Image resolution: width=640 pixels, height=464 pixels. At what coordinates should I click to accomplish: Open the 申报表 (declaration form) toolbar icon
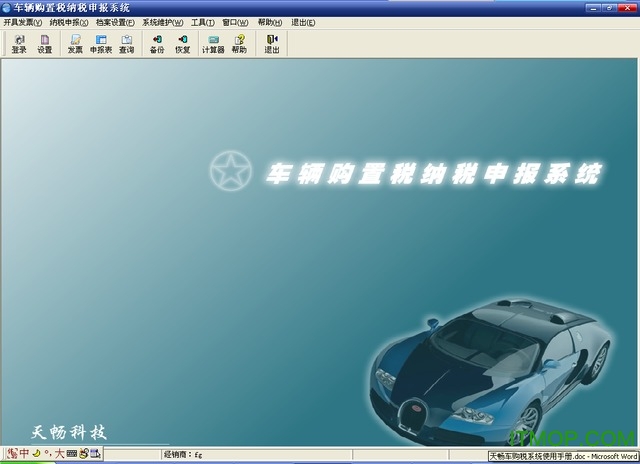coord(101,44)
